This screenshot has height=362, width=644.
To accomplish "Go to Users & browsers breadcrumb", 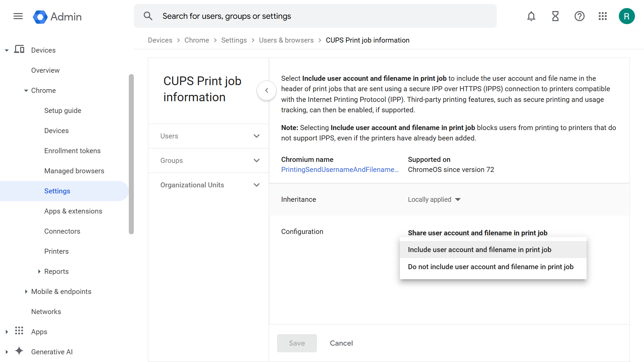I will (286, 40).
